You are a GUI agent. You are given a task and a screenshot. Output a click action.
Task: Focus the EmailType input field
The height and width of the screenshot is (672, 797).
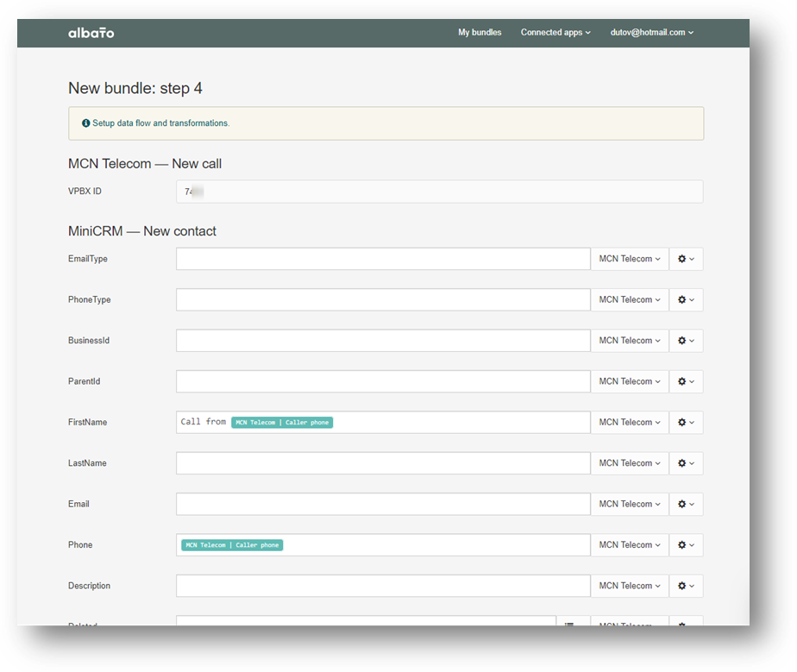(383, 259)
